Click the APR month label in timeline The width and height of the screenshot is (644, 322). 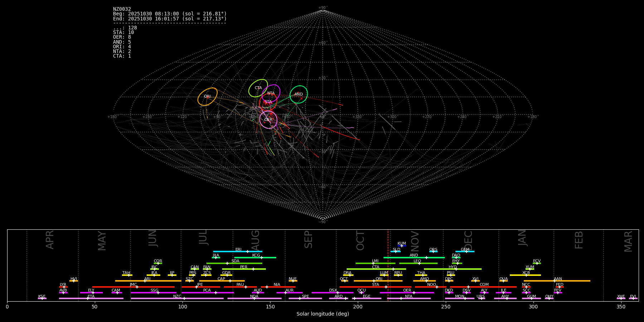coord(50,240)
